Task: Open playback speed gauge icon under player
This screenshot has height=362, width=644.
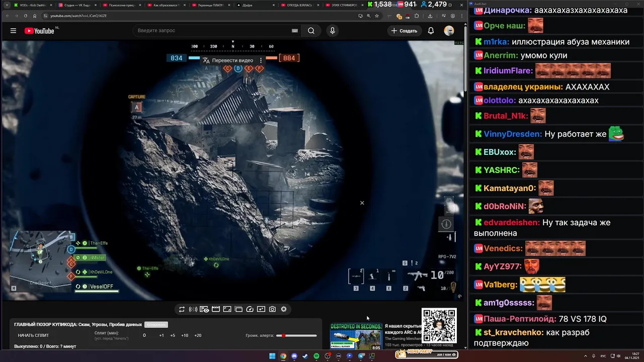Action: point(250,309)
